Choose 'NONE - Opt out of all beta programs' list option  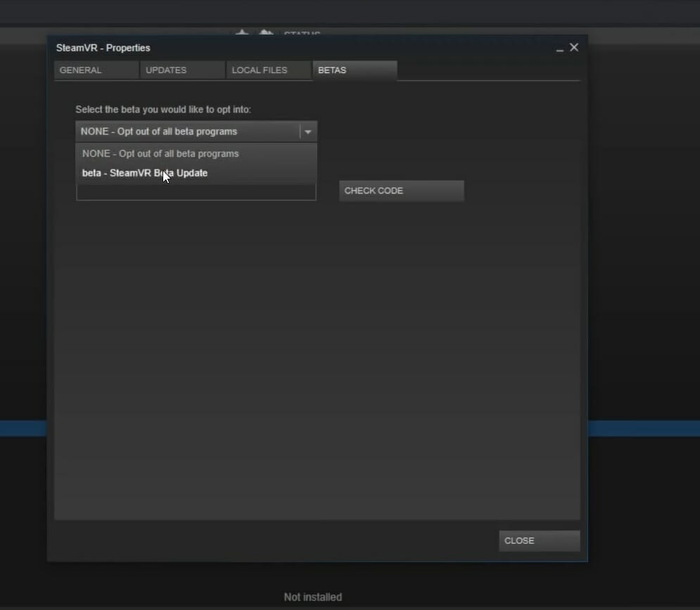(x=196, y=153)
